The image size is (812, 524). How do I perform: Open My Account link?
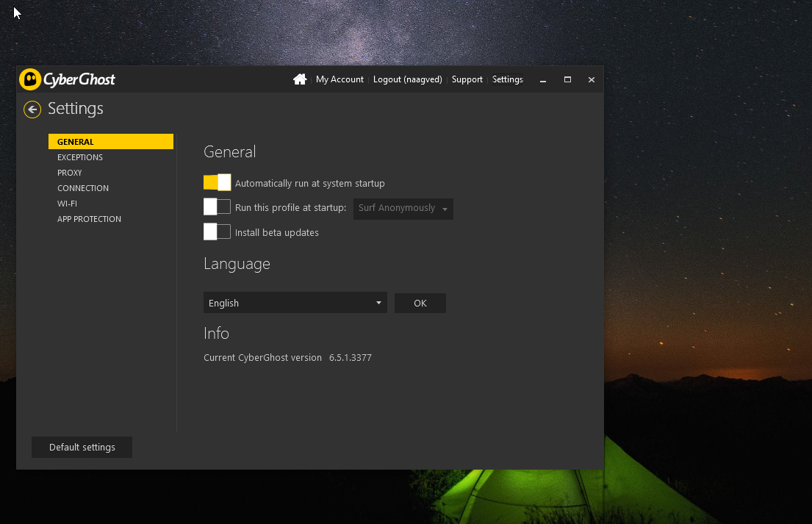coord(339,79)
